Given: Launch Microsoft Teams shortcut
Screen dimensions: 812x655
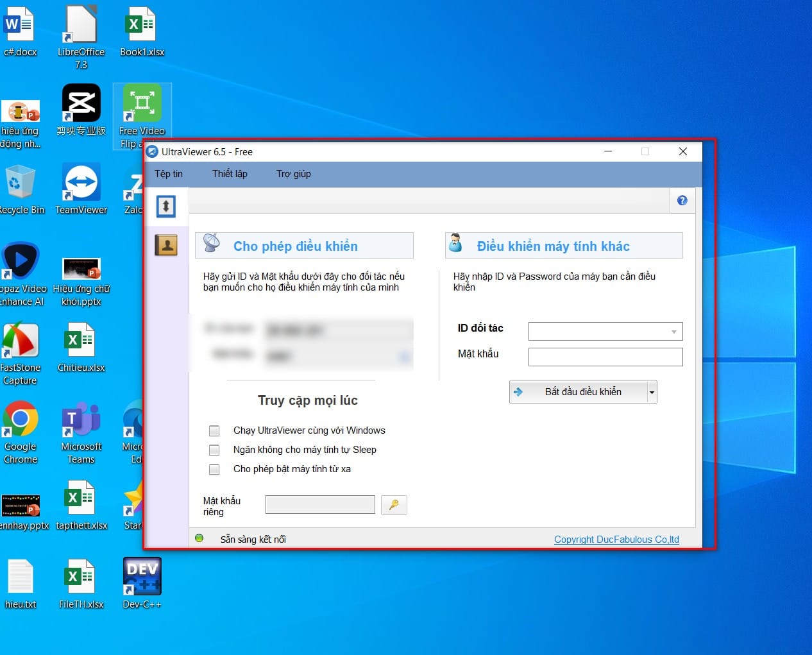Looking at the screenshot, I should 81,432.
